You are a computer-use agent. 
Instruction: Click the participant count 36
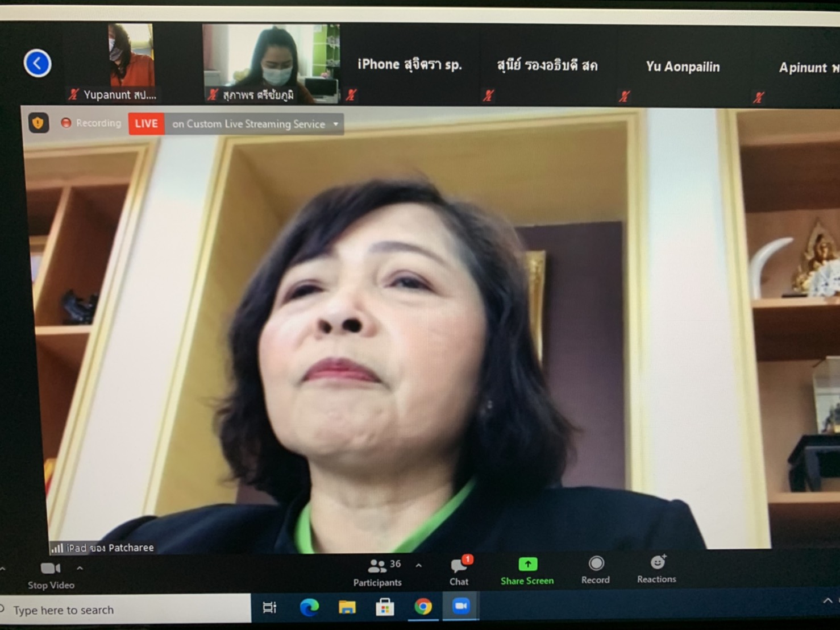395,563
